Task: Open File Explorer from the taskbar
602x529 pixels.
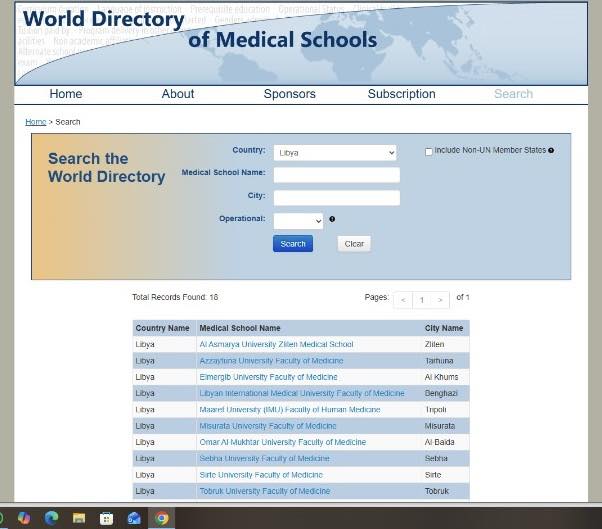Action: tap(79, 518)
